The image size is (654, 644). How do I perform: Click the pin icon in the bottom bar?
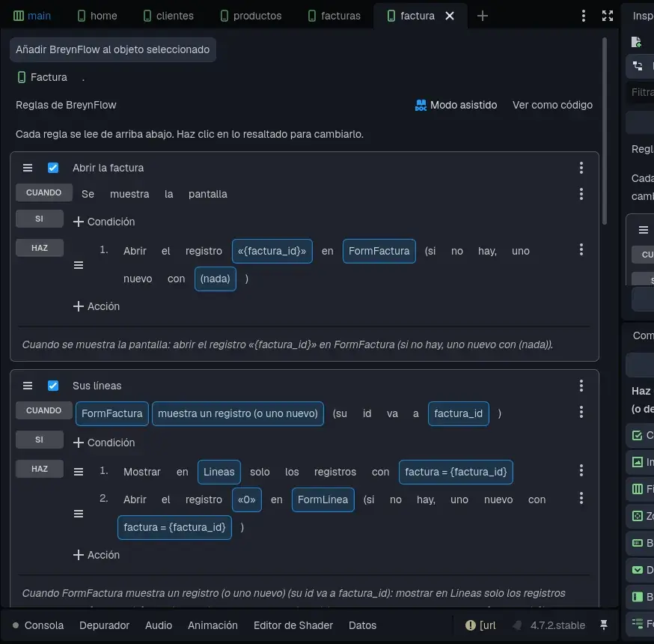tap(604, 625)
